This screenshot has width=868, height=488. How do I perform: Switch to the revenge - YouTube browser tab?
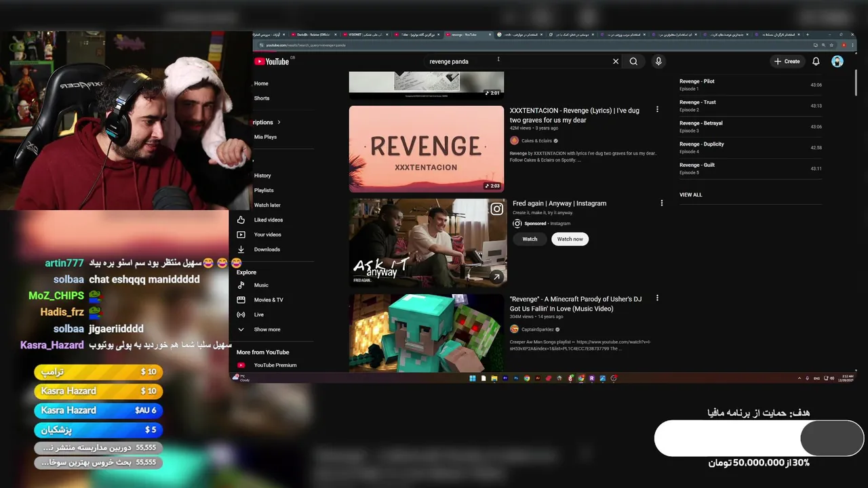[468, 35]
